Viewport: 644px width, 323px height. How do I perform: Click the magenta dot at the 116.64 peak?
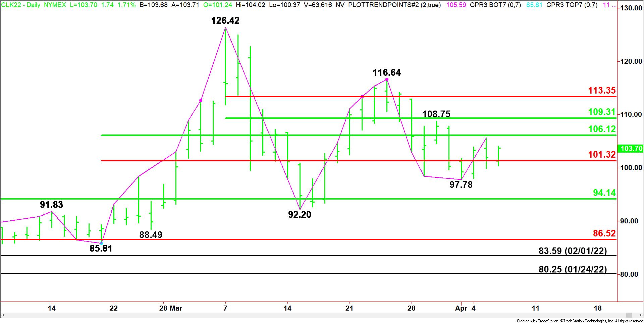(x=387, y=79)
